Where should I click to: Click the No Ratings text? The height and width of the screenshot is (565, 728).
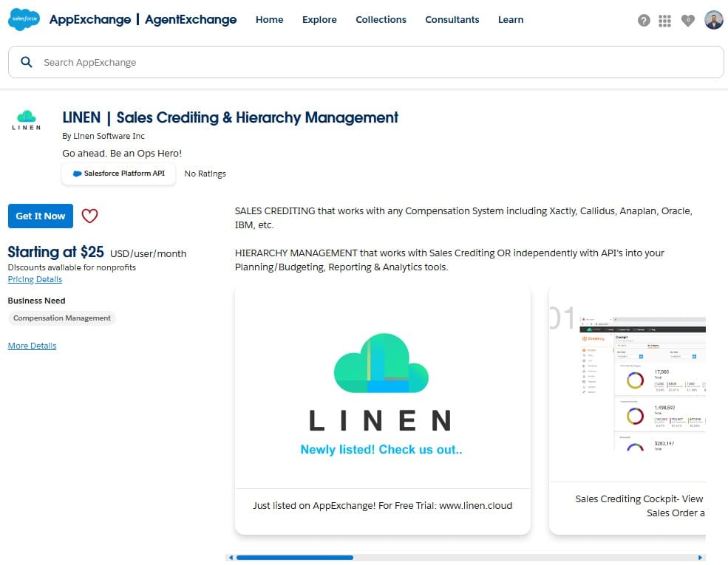click(x=205, y=174)
